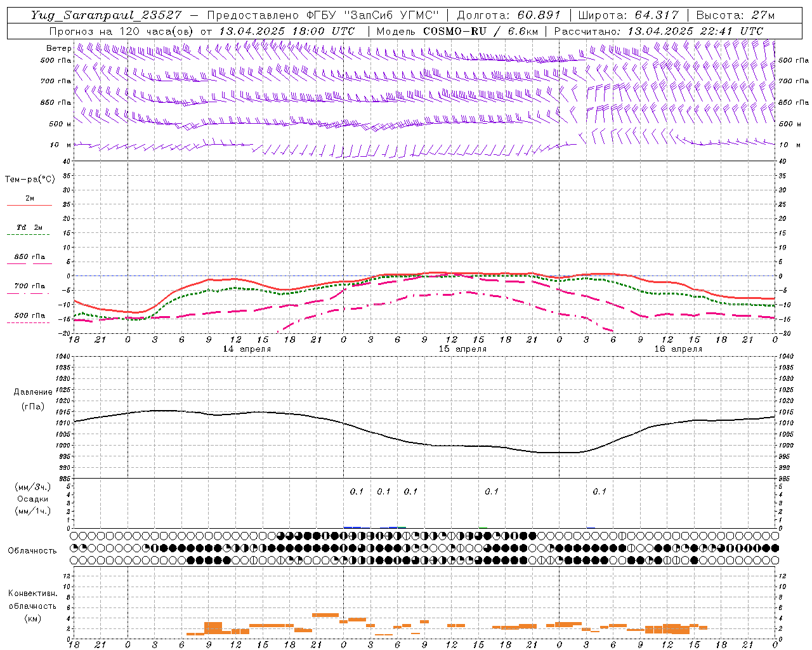
Task: Click the (км) unit label
Action: coord(33,618)
